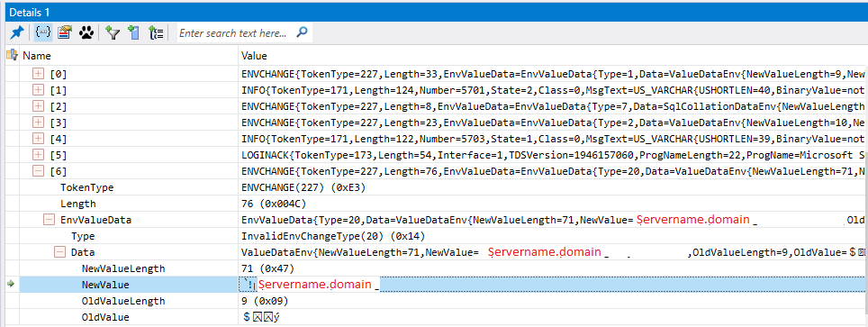
Task: Select the OldValue row
Action: point(434,318)
